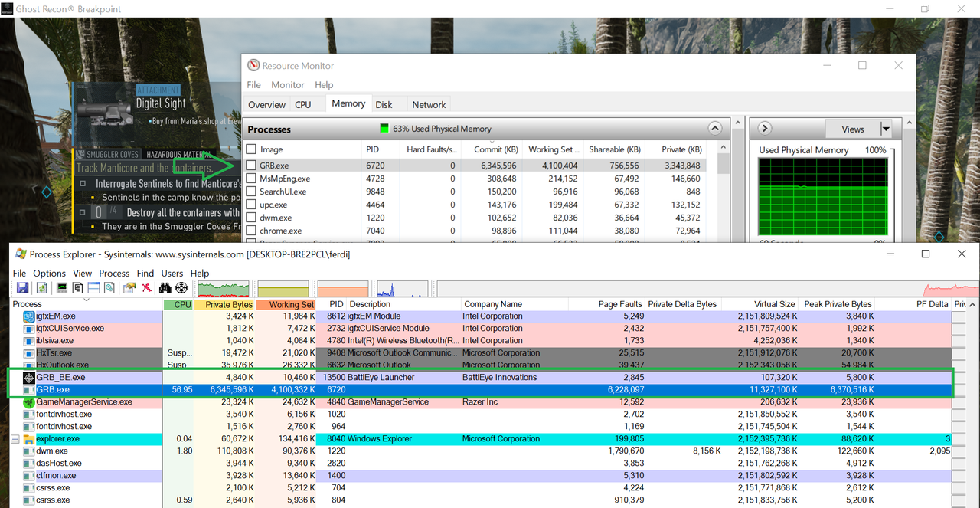Tick the Image select-all checkbox in Resource Monitor
This screenshot has height=508, width=980.
(x=251, y=149)
